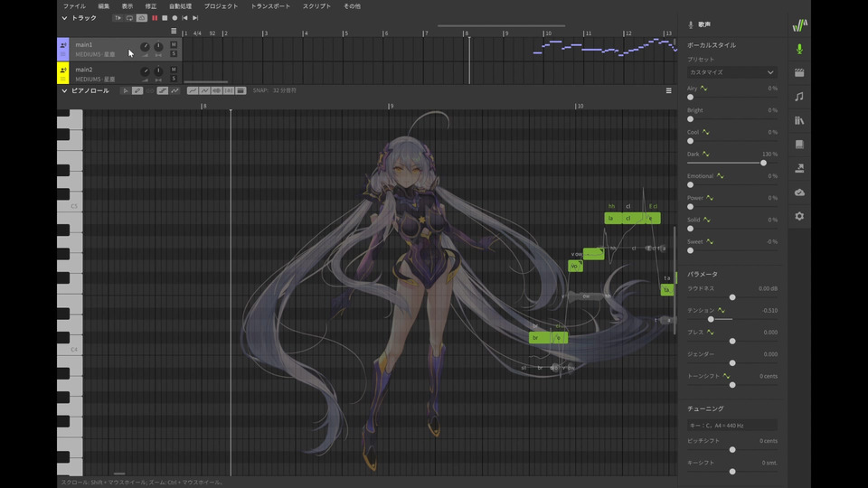Image resolution: width=868 pixels, height=488 pixels.
Task: Open the cloud license icon in sidebar
Action: point(799,192)
